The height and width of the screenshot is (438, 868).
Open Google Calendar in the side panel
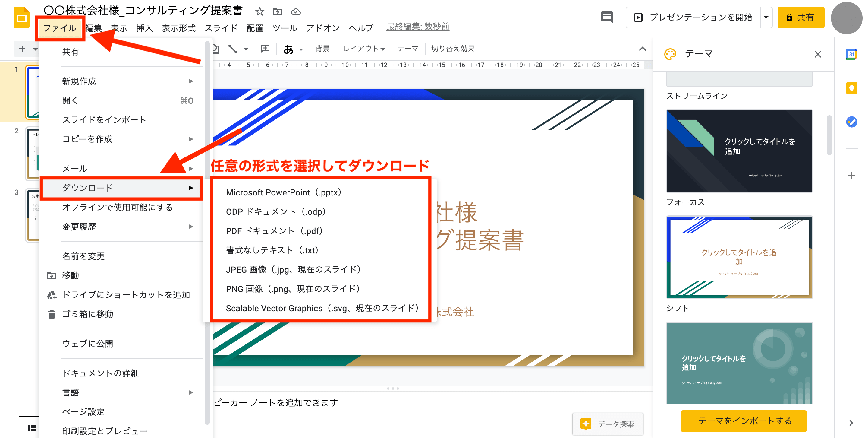[x=851, y=54]
